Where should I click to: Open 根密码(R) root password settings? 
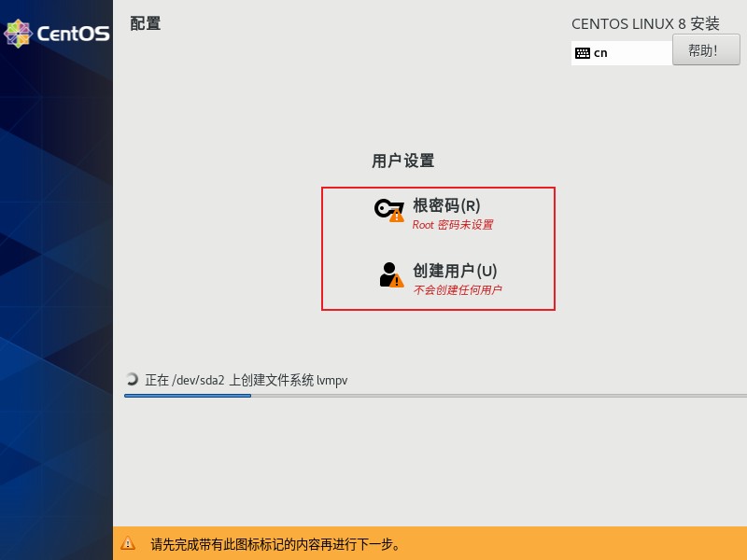[446, 205]
